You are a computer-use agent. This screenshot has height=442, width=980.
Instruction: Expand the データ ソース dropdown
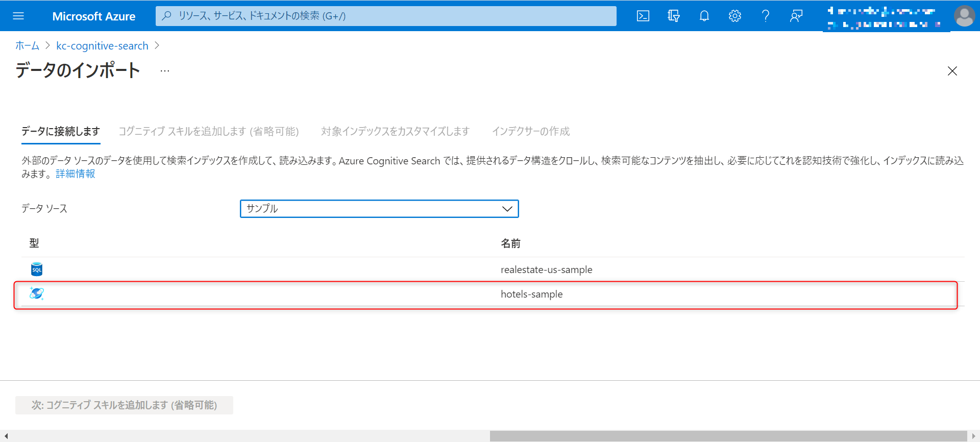[379, 209]
